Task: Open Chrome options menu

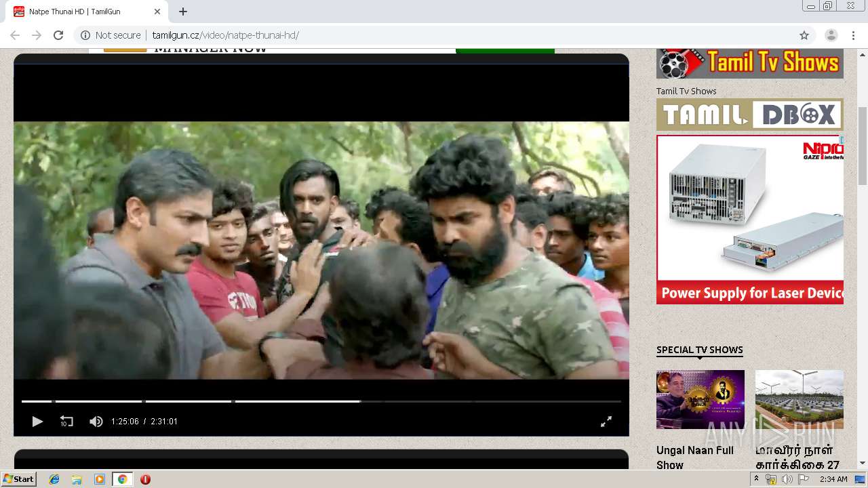Action: [x=854, y=35]
